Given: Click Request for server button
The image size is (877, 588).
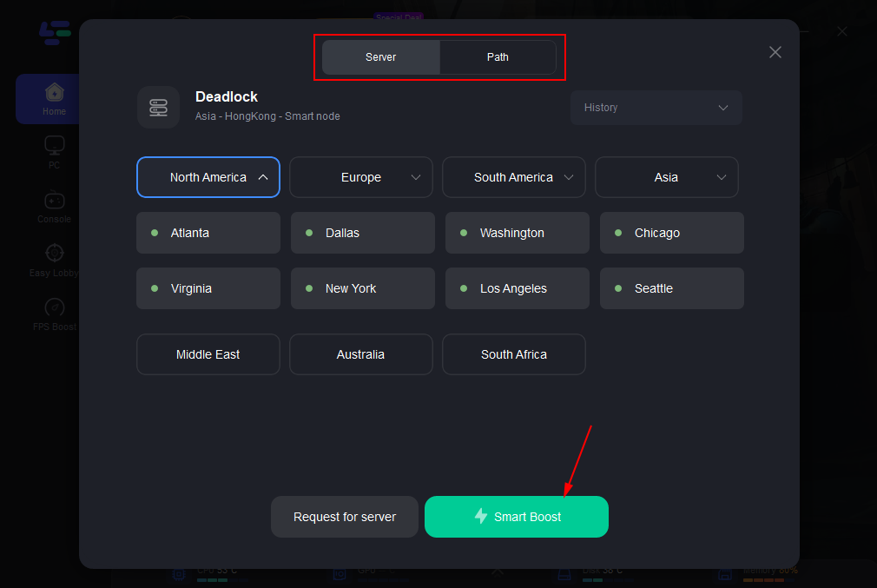Looking at the screenshot, I should [345, 517].
